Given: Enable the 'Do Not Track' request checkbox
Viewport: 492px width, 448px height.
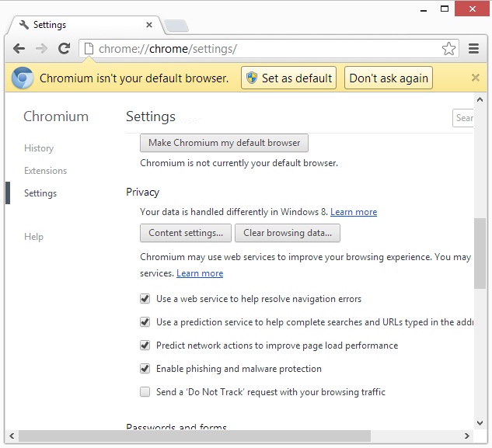Looking at the screenshot, I should coord(145,392).
